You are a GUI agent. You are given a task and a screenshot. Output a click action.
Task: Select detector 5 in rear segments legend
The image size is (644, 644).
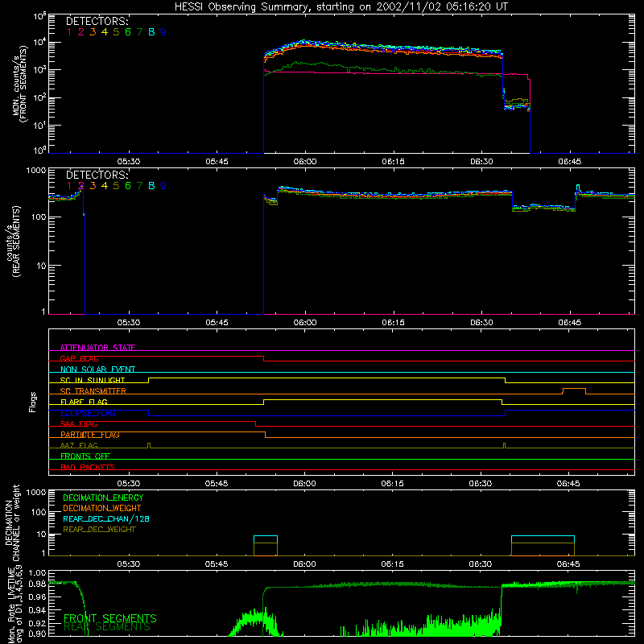tap(116, 186)
